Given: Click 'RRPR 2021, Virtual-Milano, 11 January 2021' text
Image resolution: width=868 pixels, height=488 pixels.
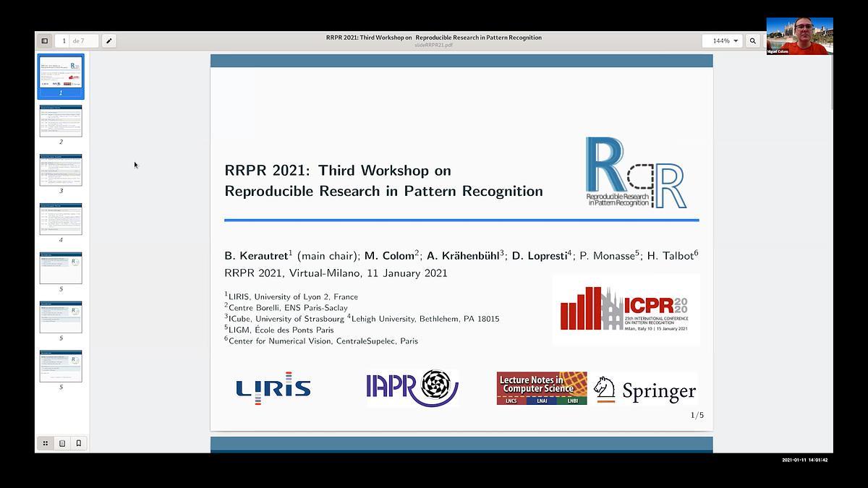Looking at the screenshot, I should pyautogui.click(x=336, y=273).
